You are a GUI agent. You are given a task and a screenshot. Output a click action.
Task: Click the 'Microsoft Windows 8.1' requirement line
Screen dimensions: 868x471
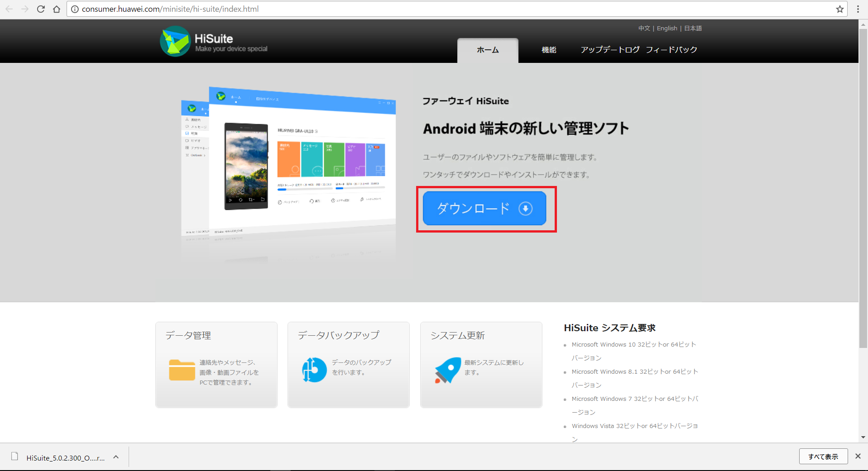[x=635, y=378]
